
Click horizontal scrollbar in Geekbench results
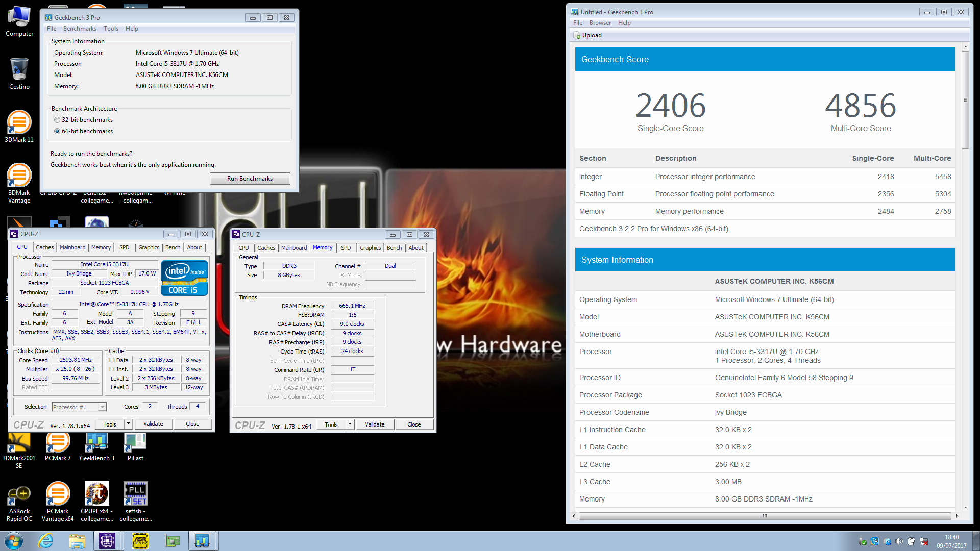[765, 516]
